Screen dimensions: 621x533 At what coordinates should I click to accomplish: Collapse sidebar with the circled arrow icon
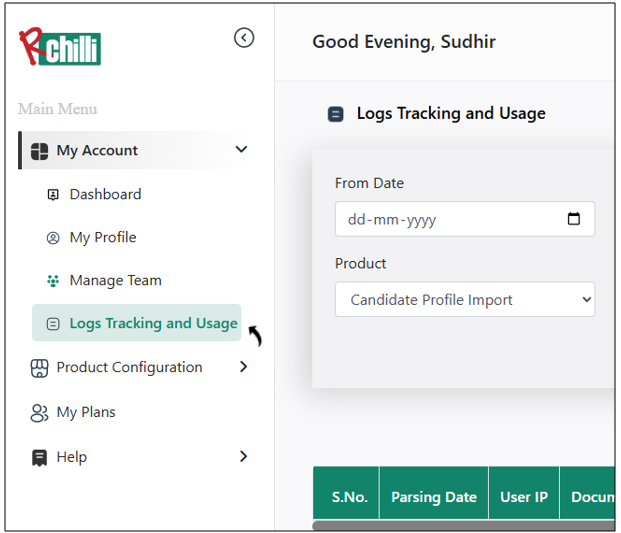(244, 38)
